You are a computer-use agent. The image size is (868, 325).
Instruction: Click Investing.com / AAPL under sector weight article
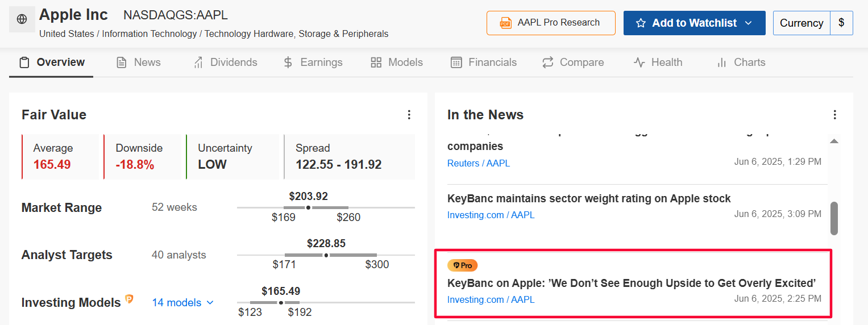(491, 215)
